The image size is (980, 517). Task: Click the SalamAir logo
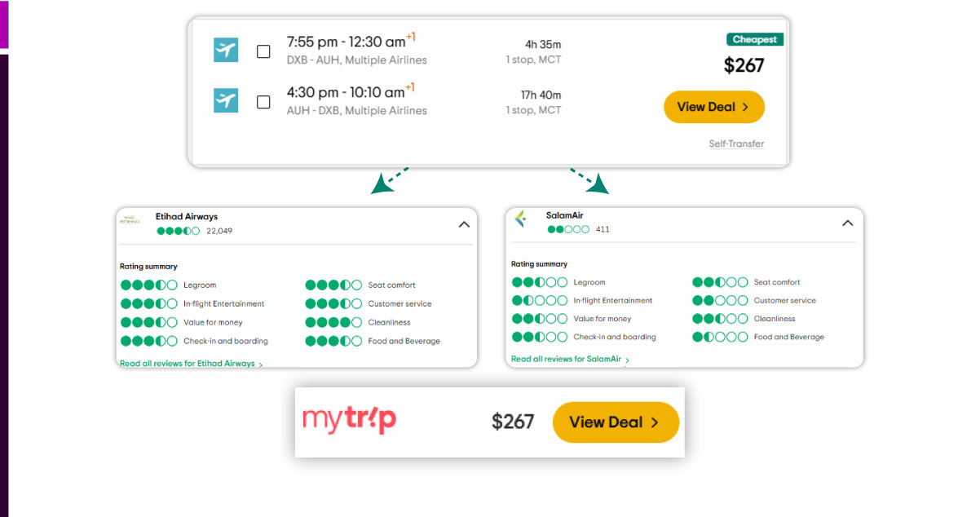520,219
